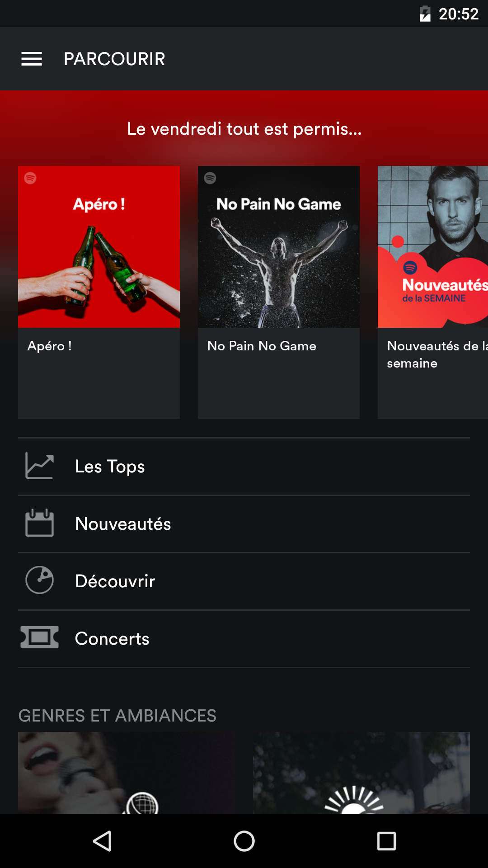Viewport: 488px width, 868px height.
Task: Select the Les Tops menu entry
Action: (110, 467)
